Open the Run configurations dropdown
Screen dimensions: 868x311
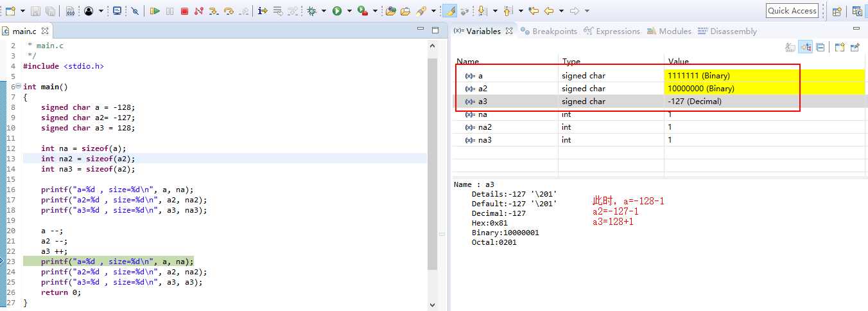[x=349, y=11]
